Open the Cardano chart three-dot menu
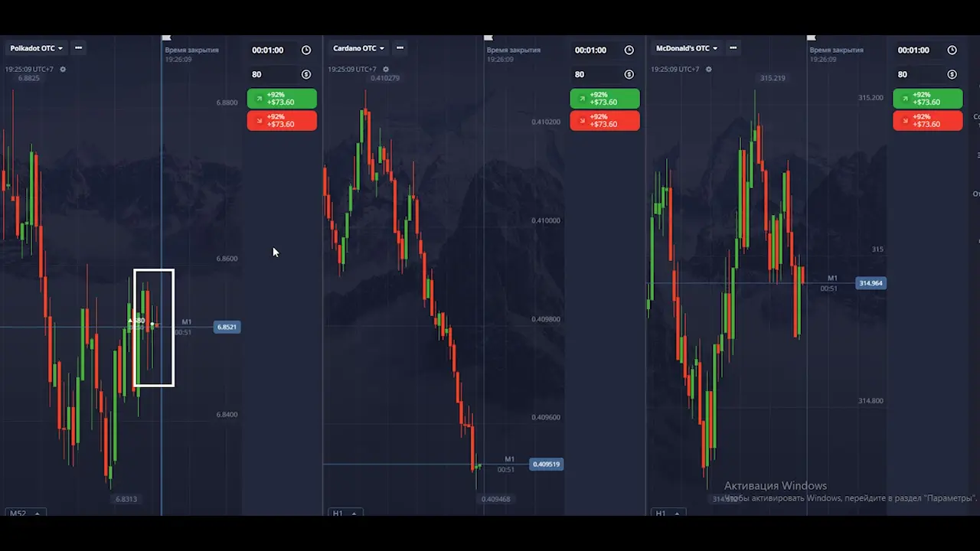Image resolution: width=980 pixels, height=551 pixels. point(400,48)
